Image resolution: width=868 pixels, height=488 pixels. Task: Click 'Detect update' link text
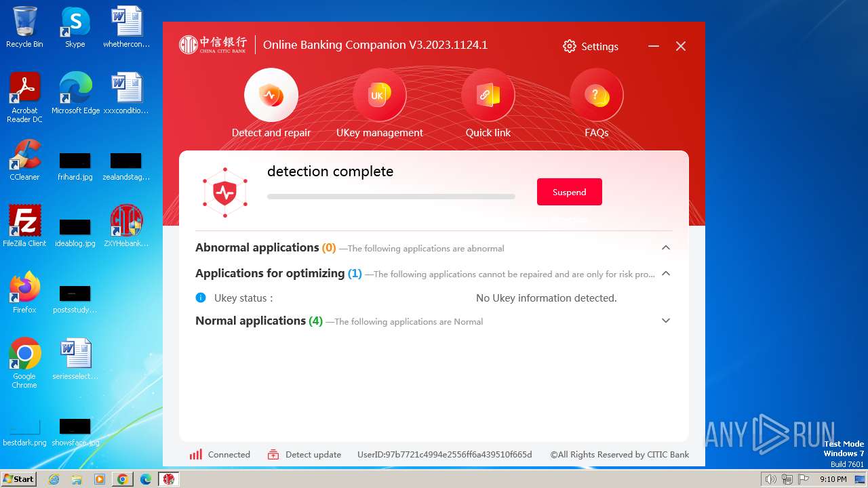pos(313,455)
